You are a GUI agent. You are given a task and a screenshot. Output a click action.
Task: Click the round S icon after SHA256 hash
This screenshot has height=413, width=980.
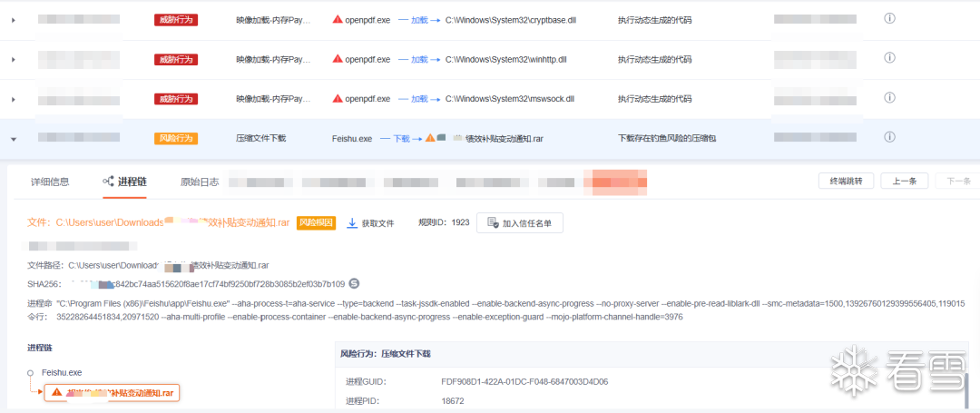pyautogui.click(x=354, y=284)
